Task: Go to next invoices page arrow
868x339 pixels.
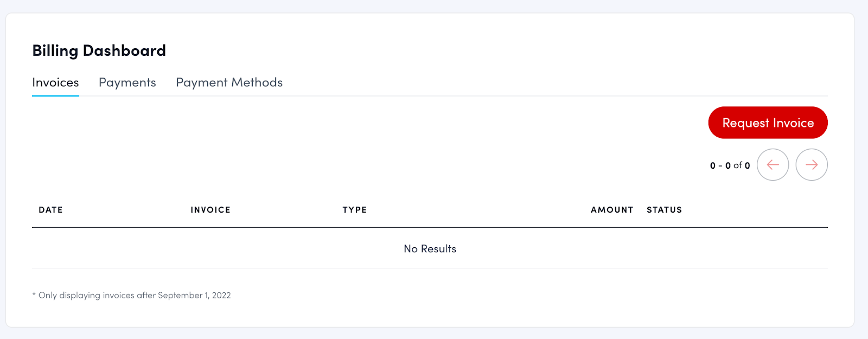Action: click(x=812, y=165)
